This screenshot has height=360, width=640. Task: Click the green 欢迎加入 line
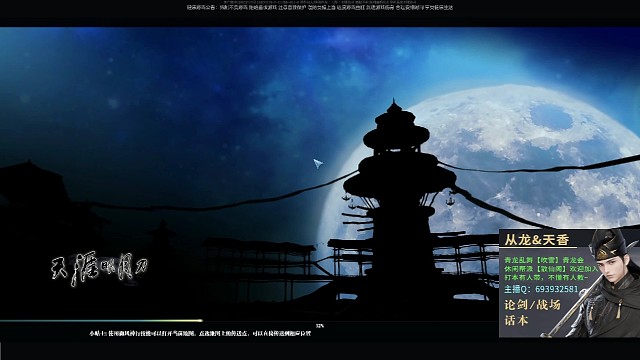click(551, 269)
